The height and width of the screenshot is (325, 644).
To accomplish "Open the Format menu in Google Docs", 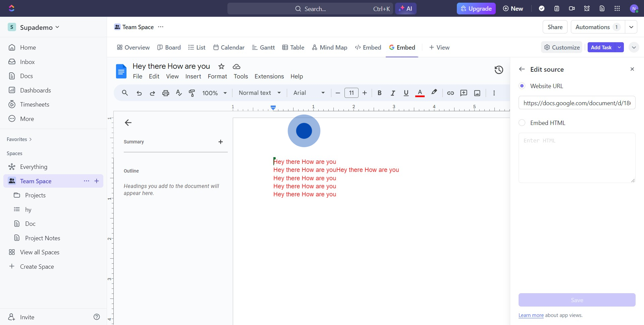I will pos(217,76).
